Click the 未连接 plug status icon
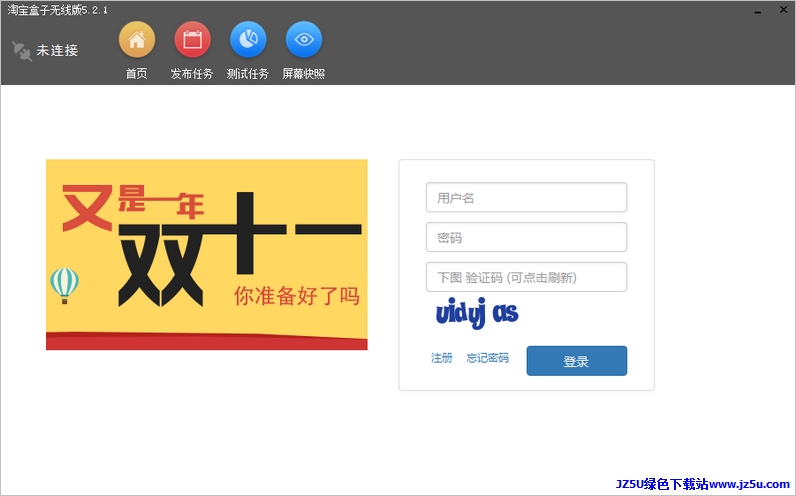Viewport: 796px width, 496px height. [x=21, y=51]
